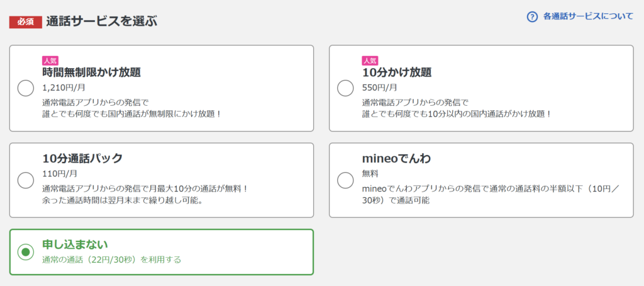
Task: Open the 各通話サービスについて link
Action: (588, 17)
